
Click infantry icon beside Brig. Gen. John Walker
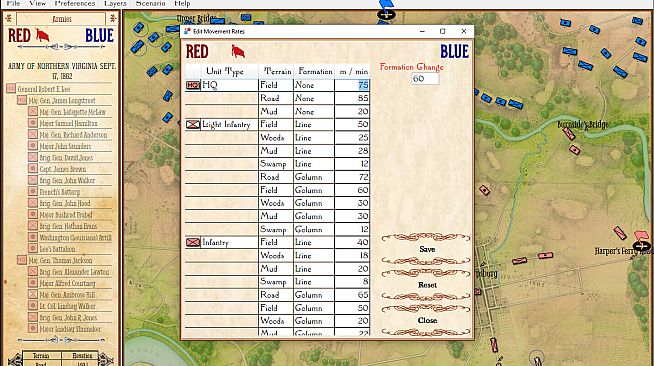click(x=33, y=180)
